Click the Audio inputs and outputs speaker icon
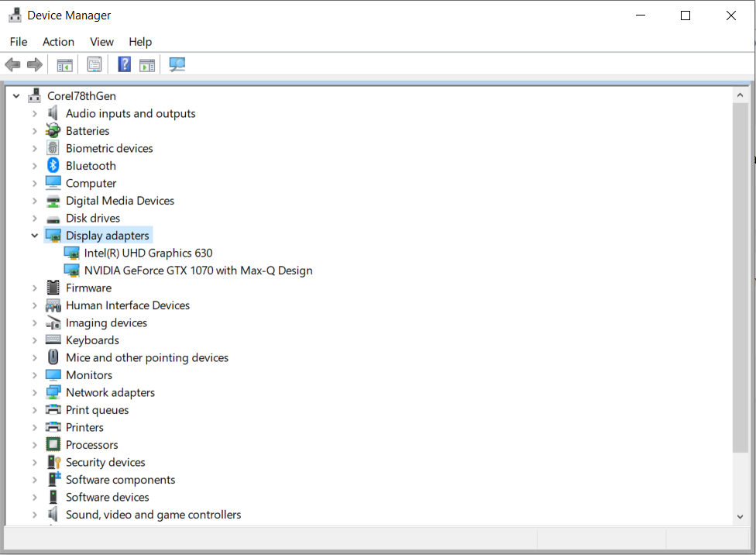 coord(53,113)
